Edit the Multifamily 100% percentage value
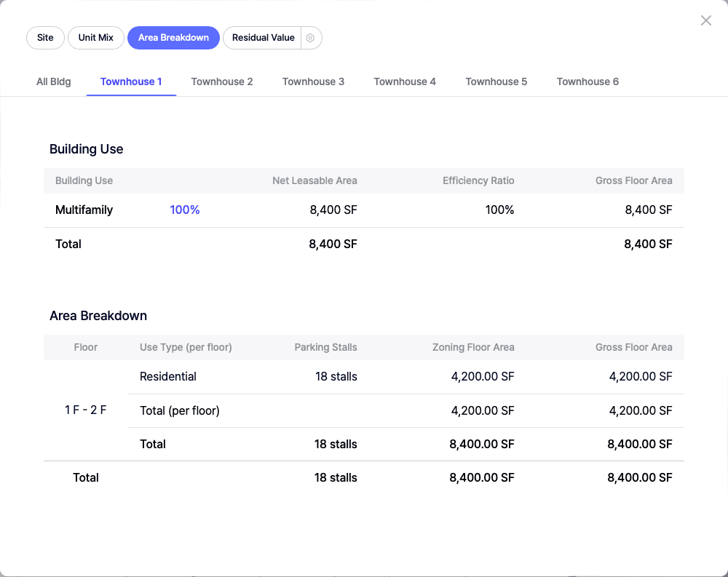 click(185, 210)
